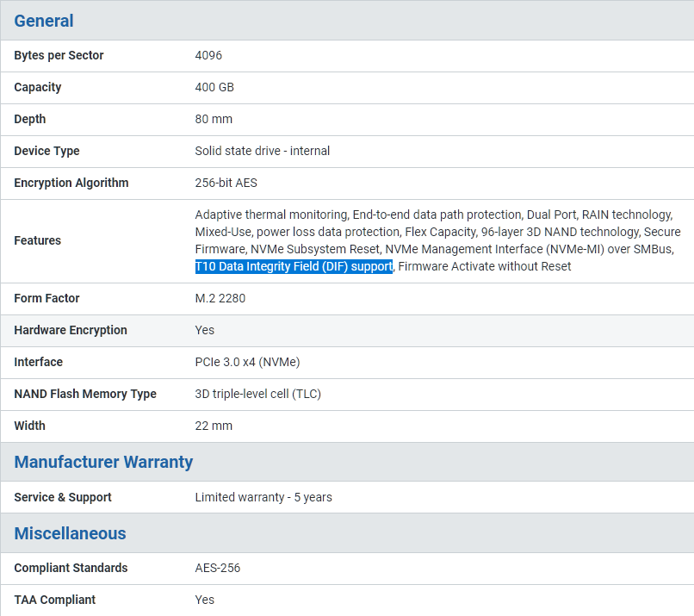
Task: Click the Depth specification label
Action: [x=29, y=119]
